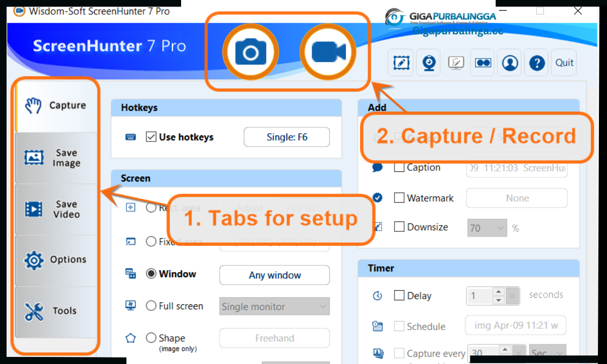607x364 pixels.
Task: Tick the Schedule checkbox
Action: pos(399,327)
